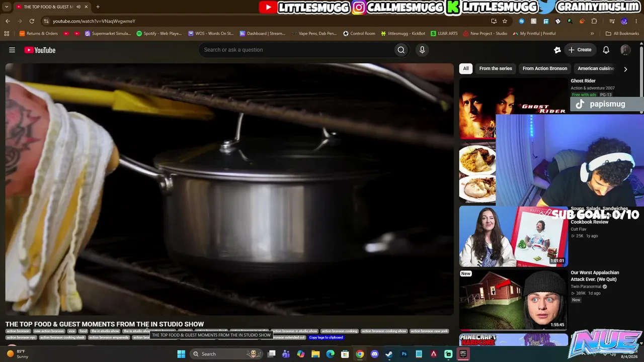Open Photoshop from the taskbar
The width and height of the screenshot is (644, 362).
click(x=404, y=354)
